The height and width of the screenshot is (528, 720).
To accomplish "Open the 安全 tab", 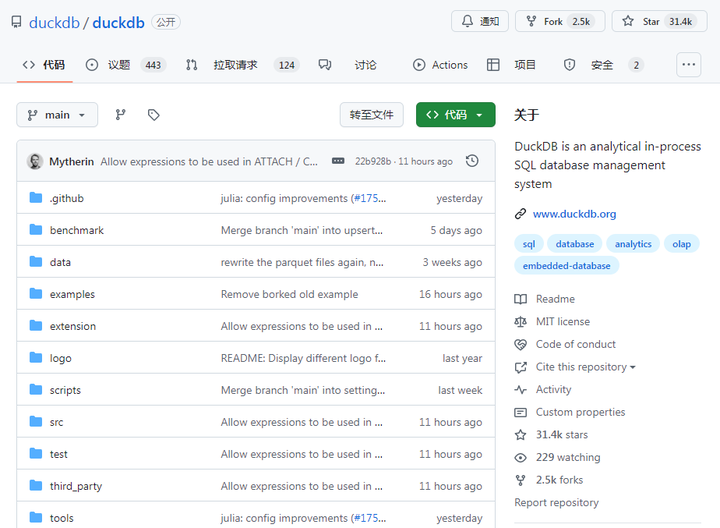I will tap(603, 65).
